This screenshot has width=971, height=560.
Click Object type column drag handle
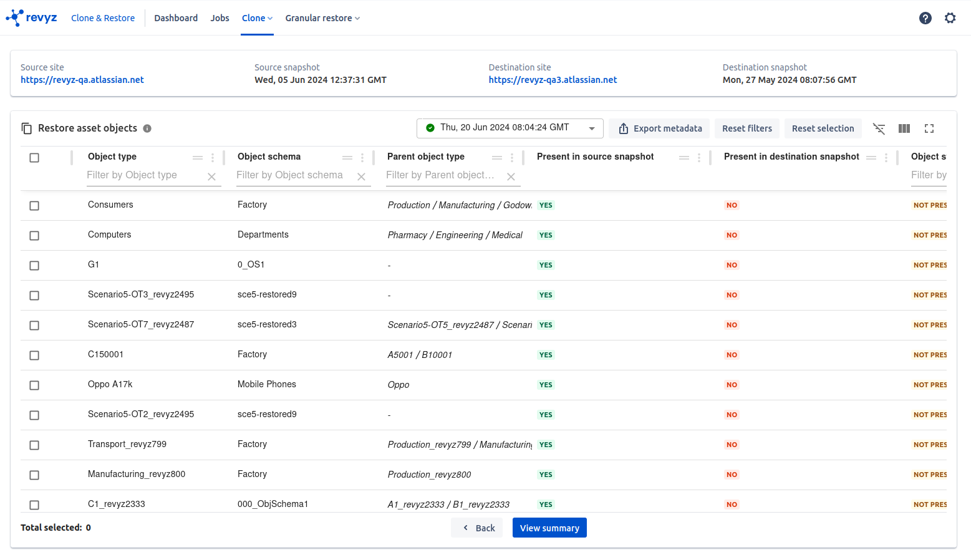coord(198,158)
